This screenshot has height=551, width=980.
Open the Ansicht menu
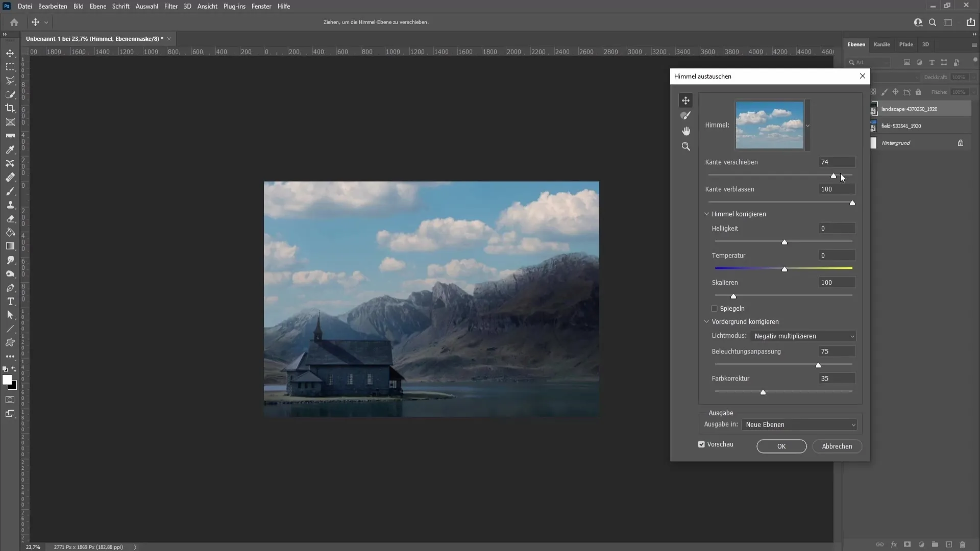(207, 6)
